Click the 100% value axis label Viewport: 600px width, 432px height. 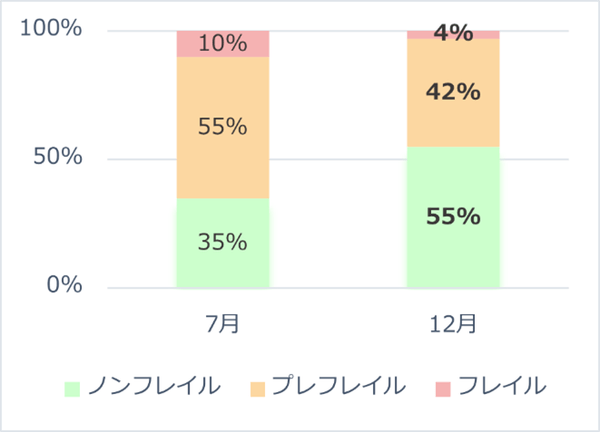pyautogui.click(x=51, y=30)
